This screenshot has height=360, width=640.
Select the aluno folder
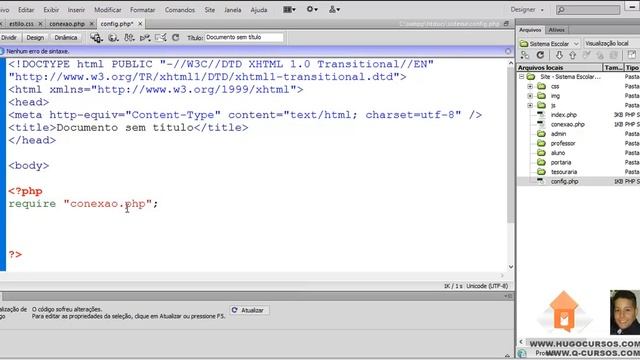tap(558, 153)
